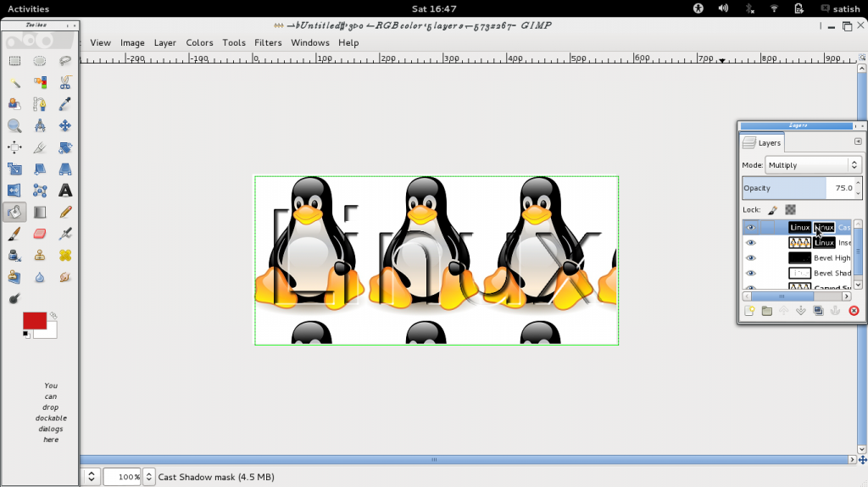This screenshot has width=868, height=487.
Task: Select the Paths tool
Action: click(39, 104)
